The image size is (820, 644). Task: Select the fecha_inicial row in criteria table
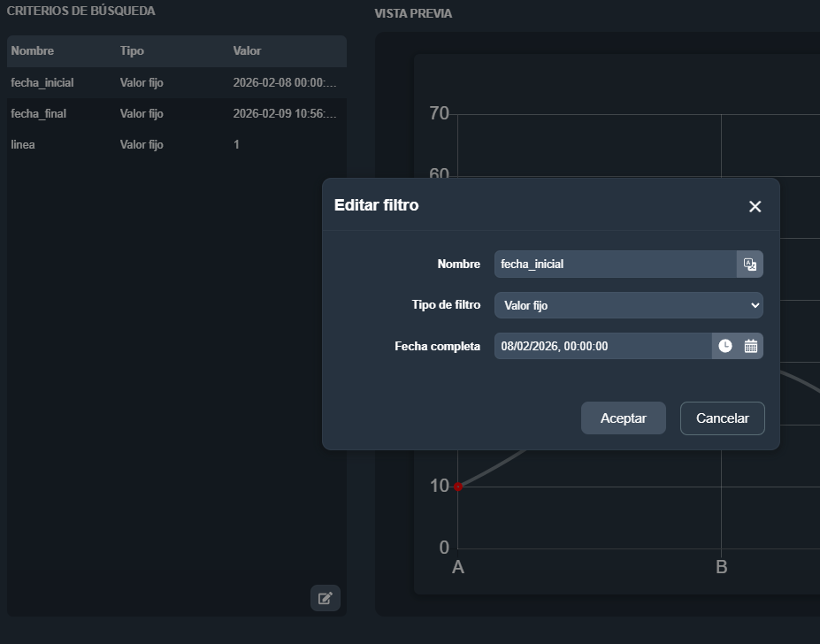click(x=42, y=83)
